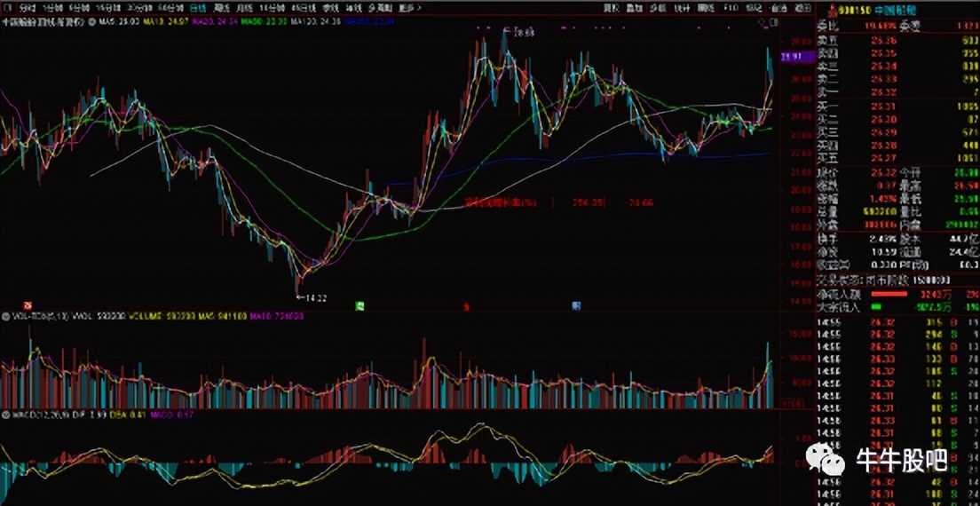Click the 买一 bid row at 26.31
The height and width of the screenshot is (506, 980).
pyautogui.click(x=897, y=107)
